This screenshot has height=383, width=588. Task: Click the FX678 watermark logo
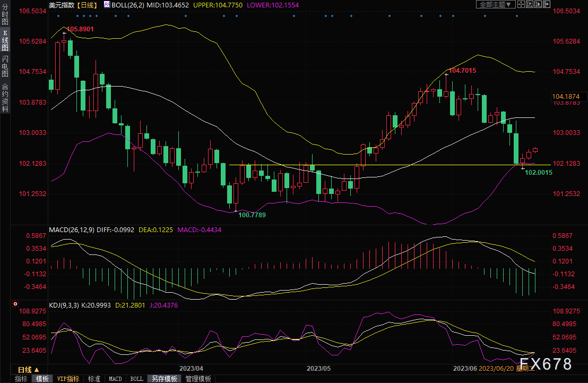click(546, 364)
